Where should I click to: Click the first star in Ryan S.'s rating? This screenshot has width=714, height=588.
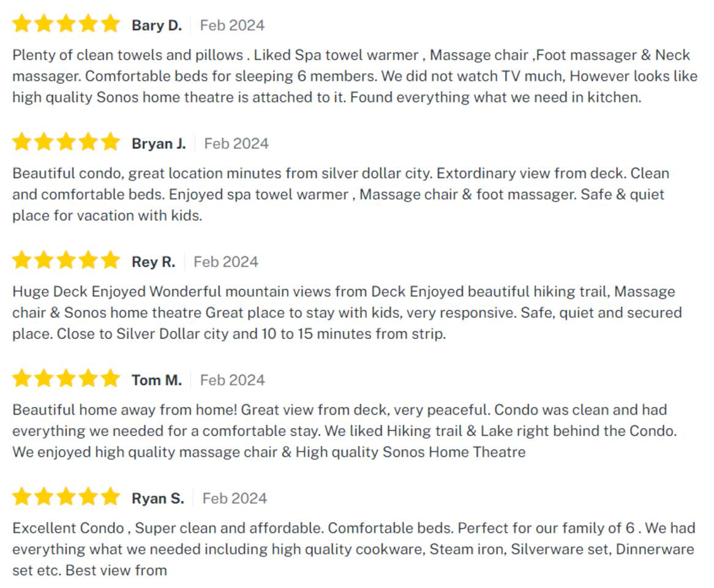21,497
